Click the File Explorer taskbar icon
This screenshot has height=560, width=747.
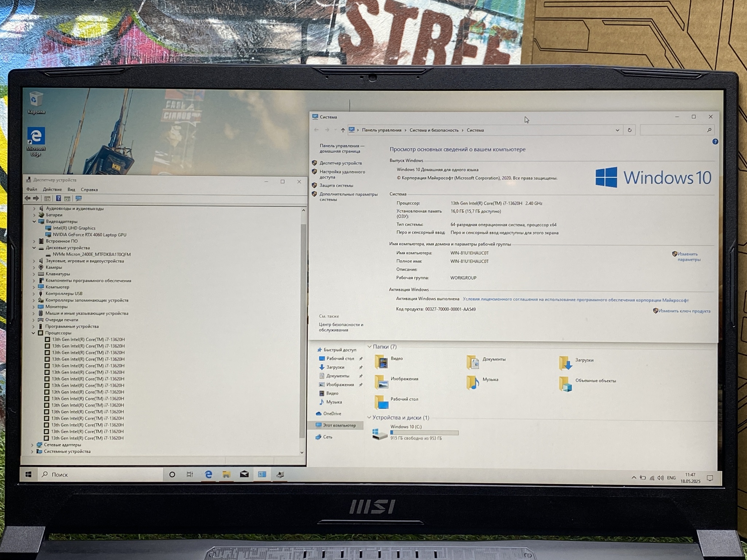pyautogui.click(x=226, y=474)
